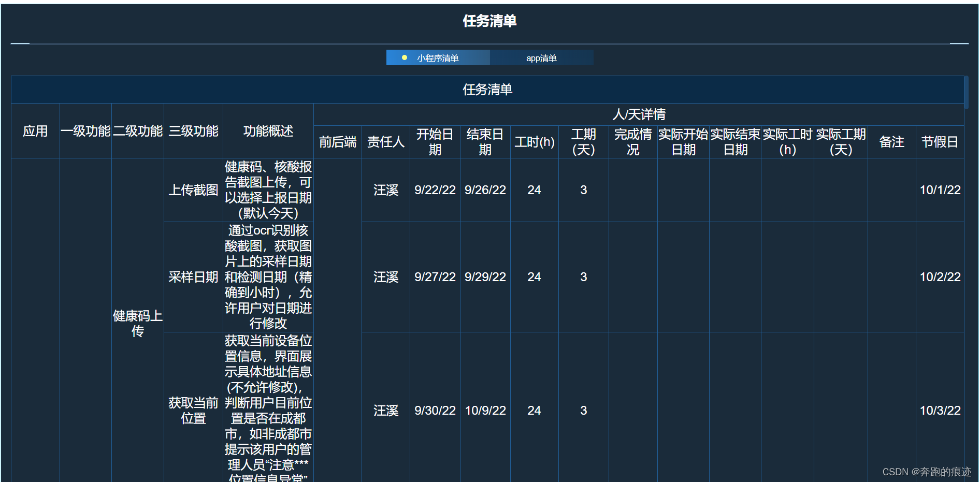Click the 应用 column header
Image resolution: width=980 pixels, height=482 pixels.
point(35,131)
